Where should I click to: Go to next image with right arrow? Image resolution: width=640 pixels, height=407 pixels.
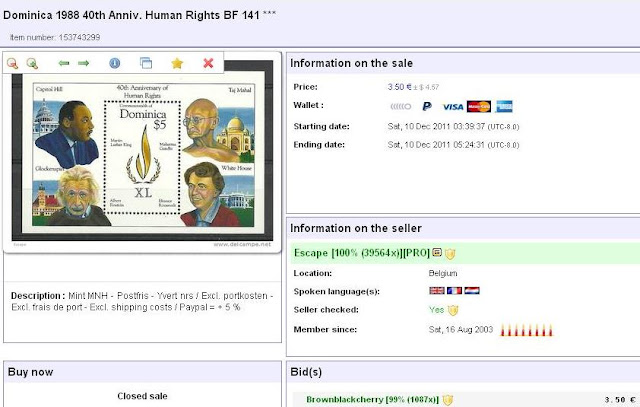84,63
